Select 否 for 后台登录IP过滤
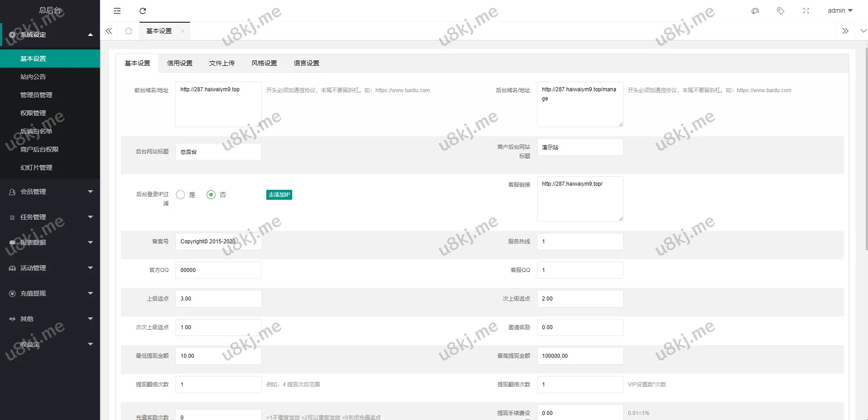Screen dimensions: 868x420 [211, 195]
